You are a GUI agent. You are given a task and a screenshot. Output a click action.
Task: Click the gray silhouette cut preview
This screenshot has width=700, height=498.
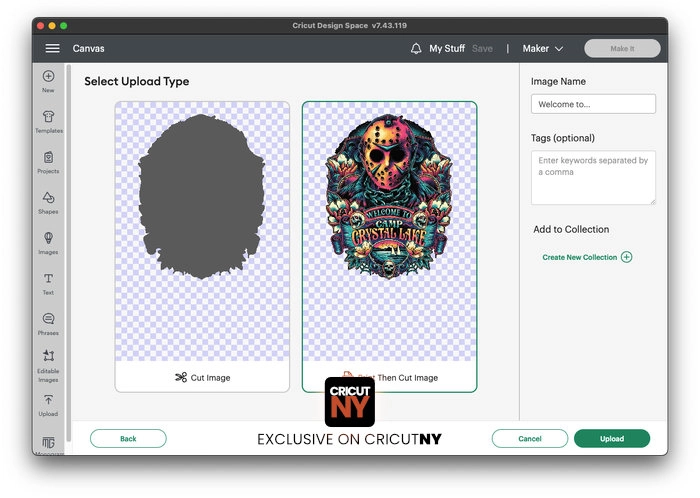click(x=201, y=196)
